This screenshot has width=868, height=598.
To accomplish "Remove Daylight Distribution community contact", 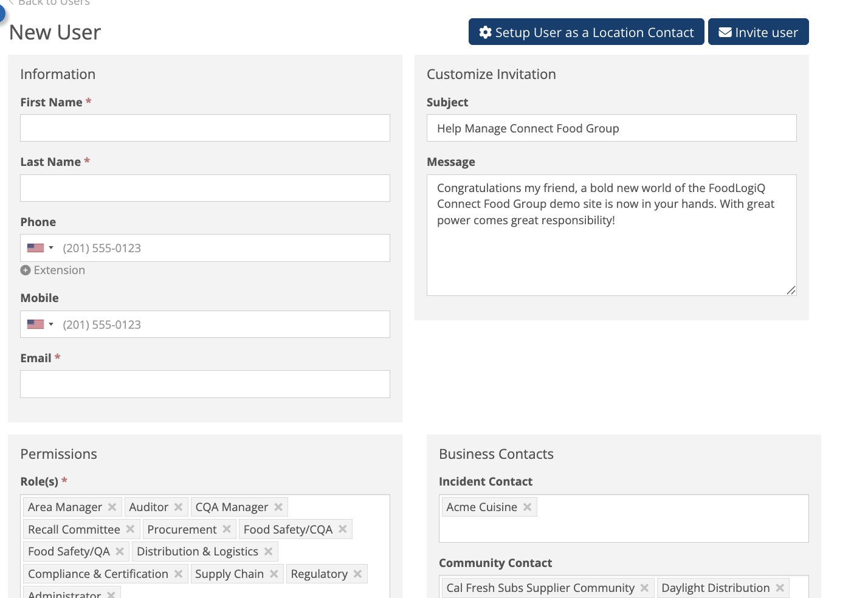I will click(780, 588).
